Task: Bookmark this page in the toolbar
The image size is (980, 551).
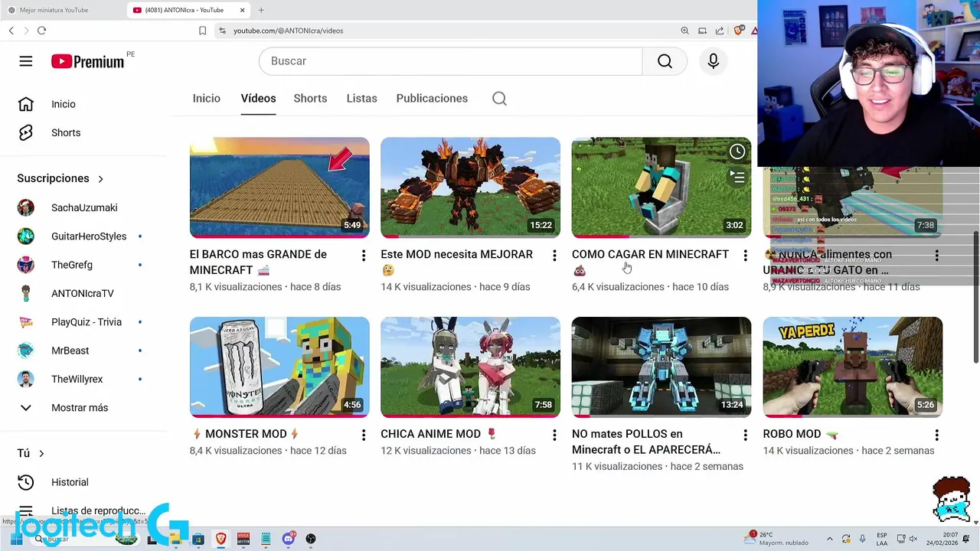Action: point(202,31)
